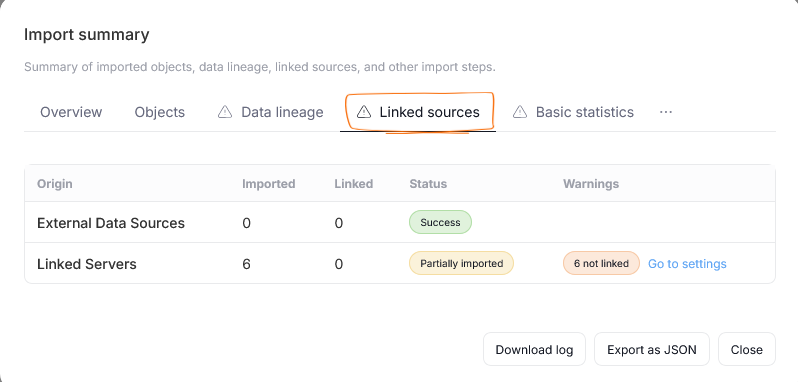Click the Imported column header
The width and height of the screenshot is (798, 382).
(x=269, y=184)
